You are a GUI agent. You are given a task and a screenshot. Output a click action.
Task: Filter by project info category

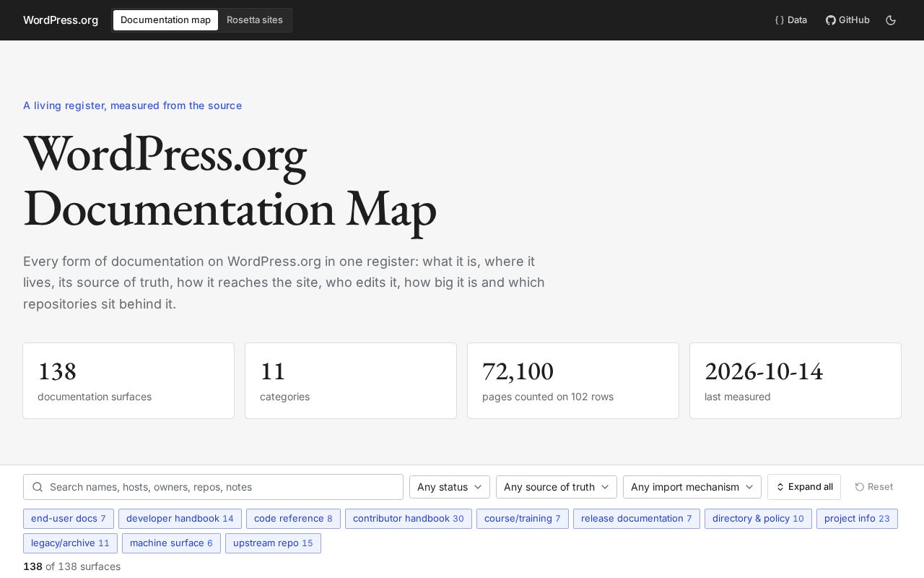(x=857, y=519)
